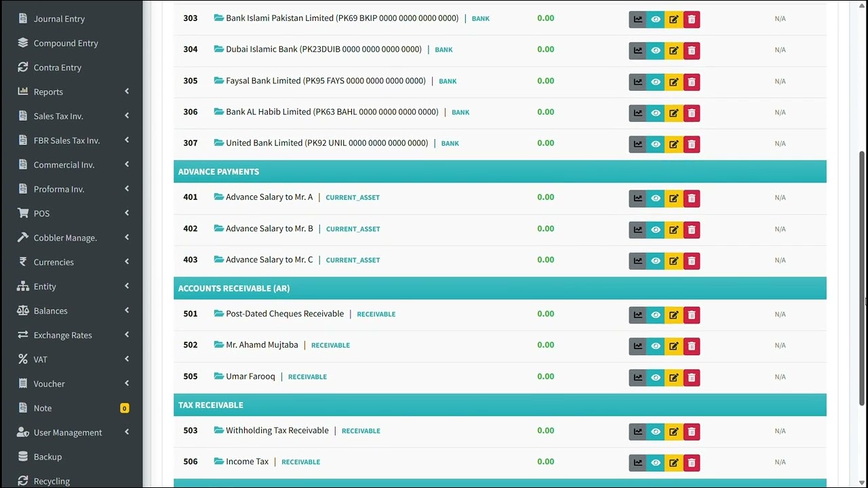Select the ACCOUNTS RECEIVABLE (AR) header

[500, 288]
